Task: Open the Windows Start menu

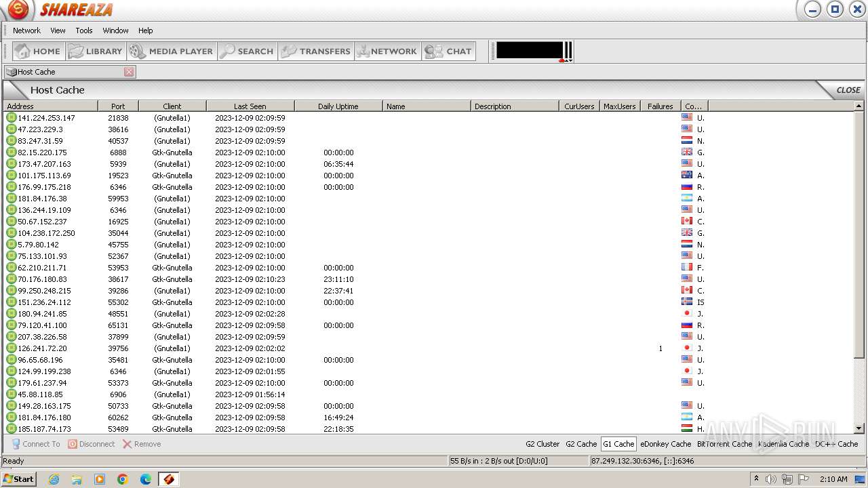Action: [19, 479]
